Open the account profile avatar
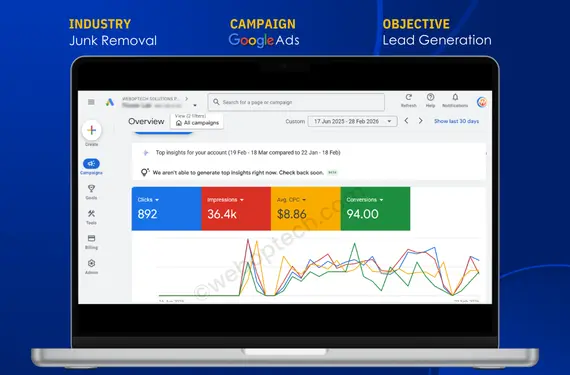The image size is (570, 375). tap(482, 102)
